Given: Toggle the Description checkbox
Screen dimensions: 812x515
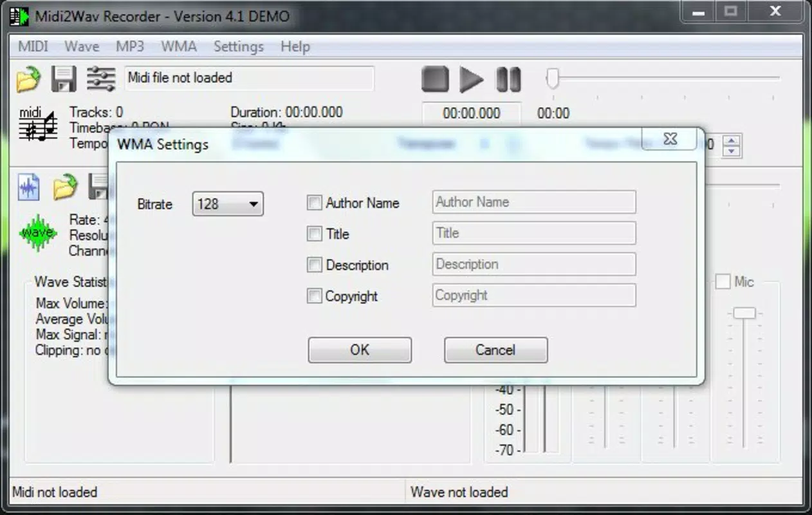Looking at the screenshot, I should (x=314, y=265).
